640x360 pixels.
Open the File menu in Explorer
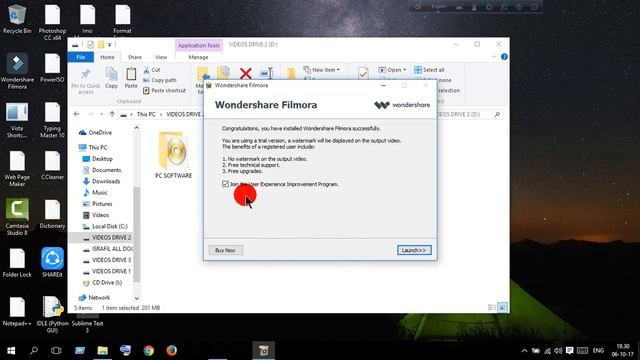coord(81,57)
